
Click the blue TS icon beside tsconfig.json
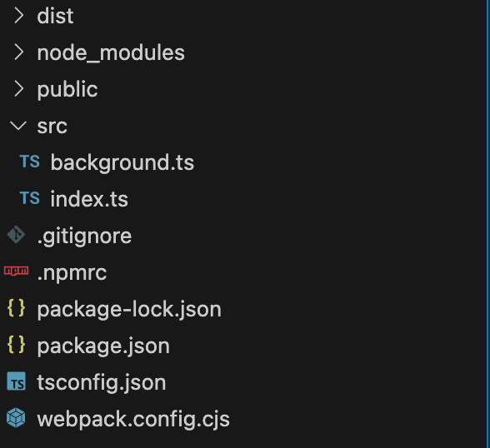tap(17, 381)
